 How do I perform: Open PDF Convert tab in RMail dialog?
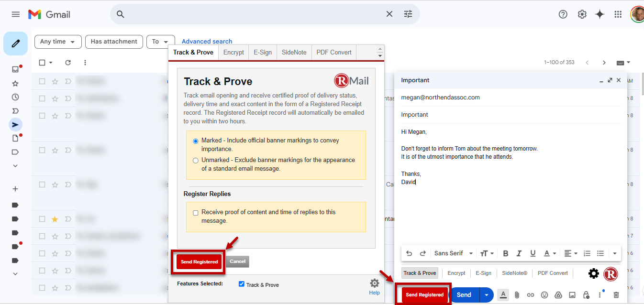point(334,53)
